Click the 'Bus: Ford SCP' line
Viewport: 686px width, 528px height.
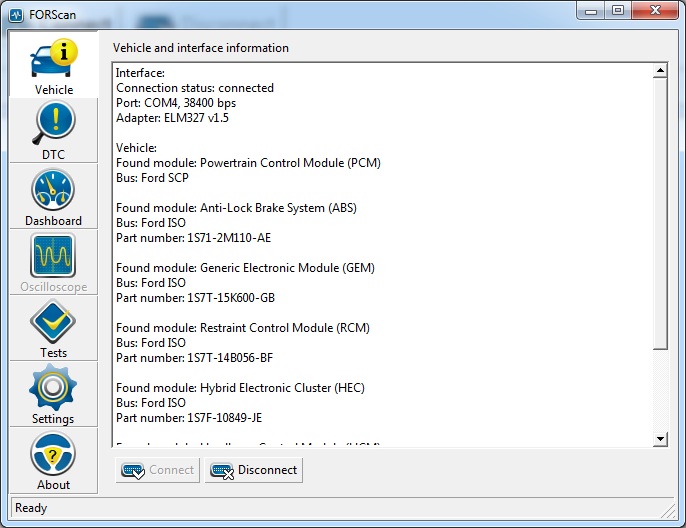point(152,178)
